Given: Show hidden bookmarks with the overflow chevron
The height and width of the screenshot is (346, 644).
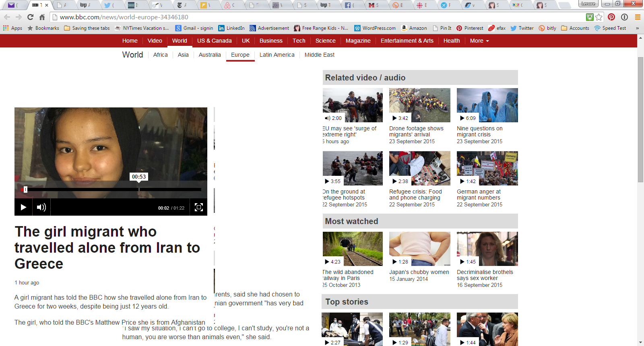Looking at the screenshot, I should coord(637,28).
